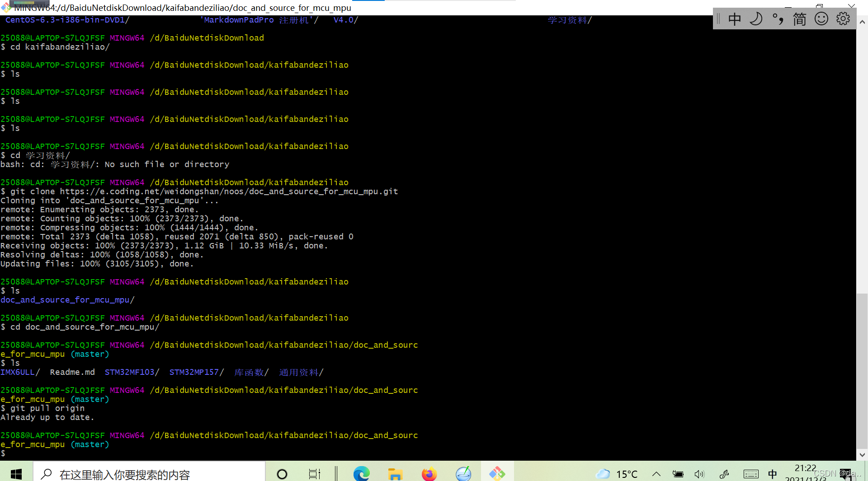Click CentOS-6.3-i386-bin-DVD1/ at top
868x481 pixels.
[67, 20]
